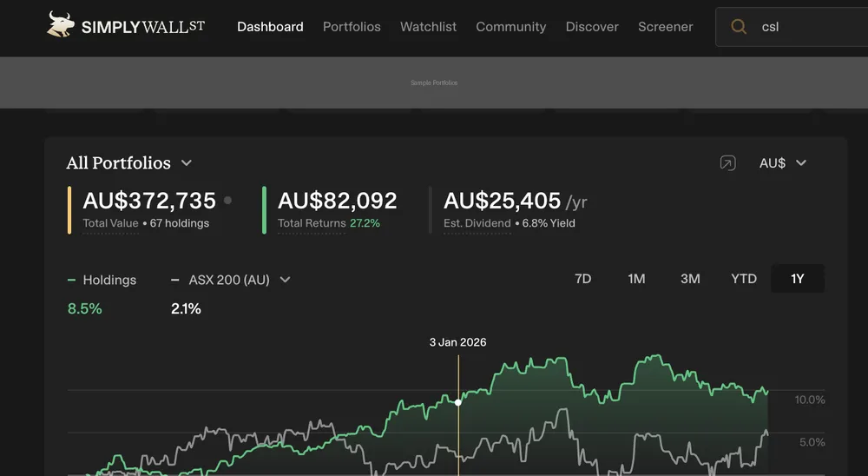Click the grey info dot beside AU$372,735
Image resolution: width=868 pixels, height=476 pixels.
(x=227, y=201)
